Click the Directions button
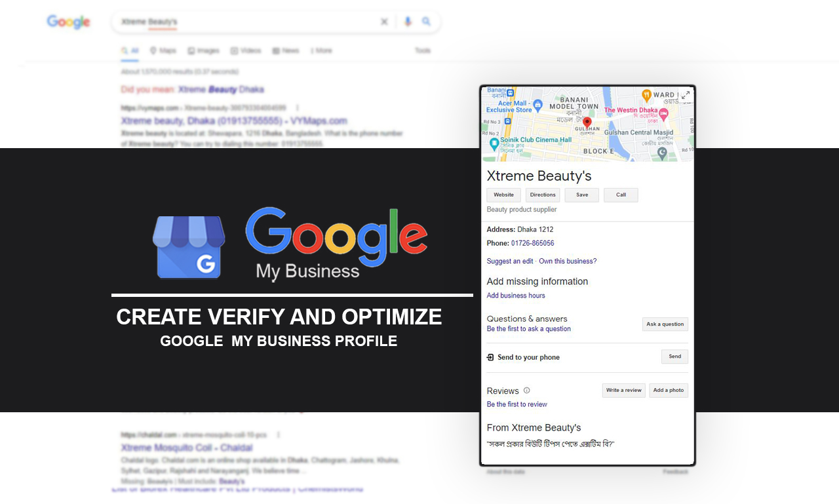 tap(543, 195)
